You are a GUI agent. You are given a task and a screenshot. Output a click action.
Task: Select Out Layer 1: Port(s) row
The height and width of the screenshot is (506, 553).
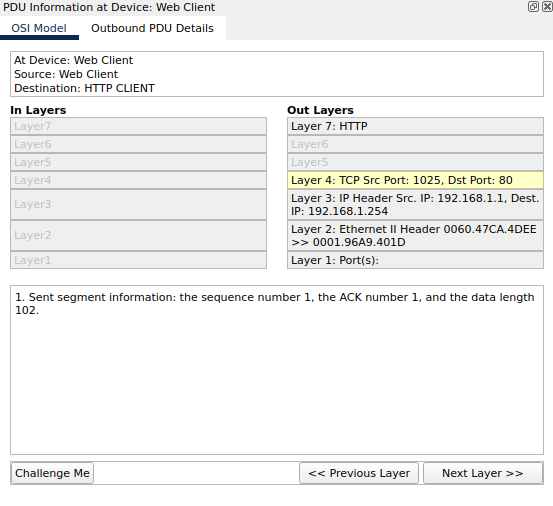coord(415,260)
